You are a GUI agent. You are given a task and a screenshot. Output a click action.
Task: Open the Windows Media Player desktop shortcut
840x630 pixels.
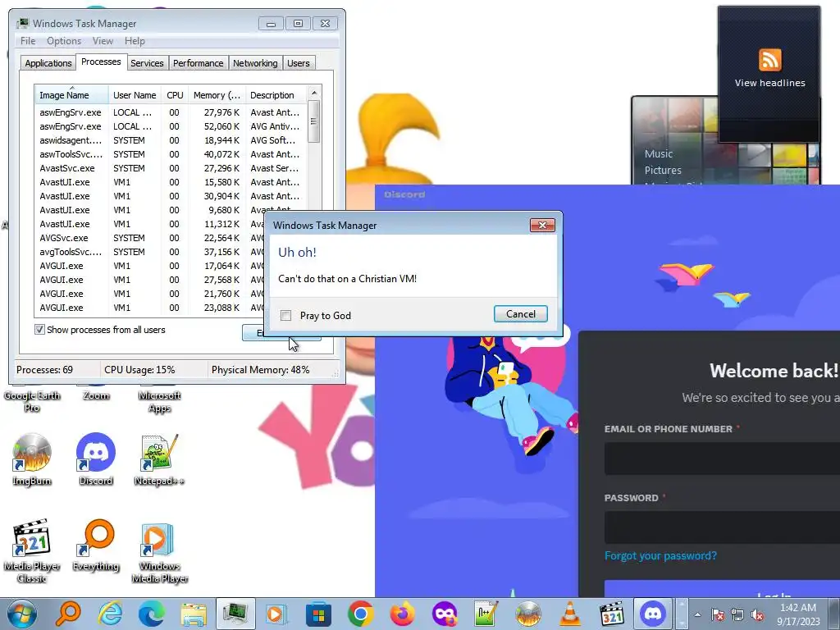point(160,552)
